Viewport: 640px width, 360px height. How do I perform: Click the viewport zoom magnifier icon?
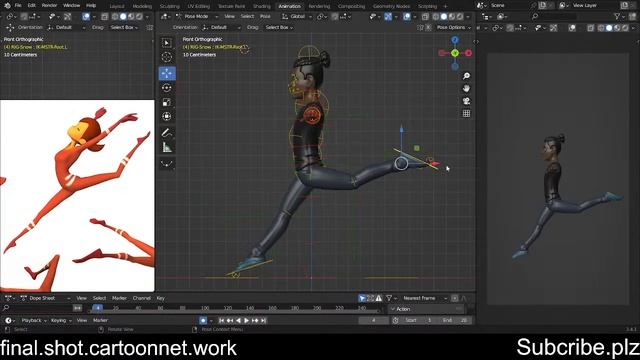466,76
